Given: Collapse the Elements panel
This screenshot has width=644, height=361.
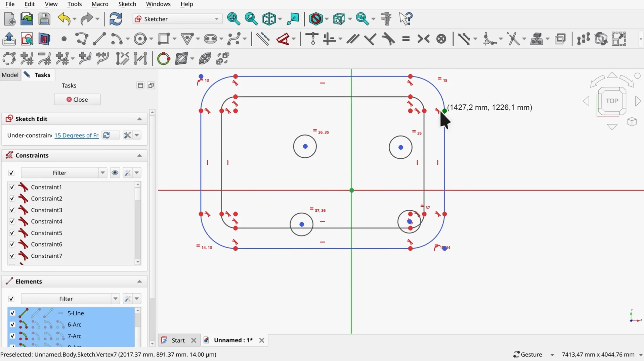Looking at the screenshot, I should click(x=139, y=281).
